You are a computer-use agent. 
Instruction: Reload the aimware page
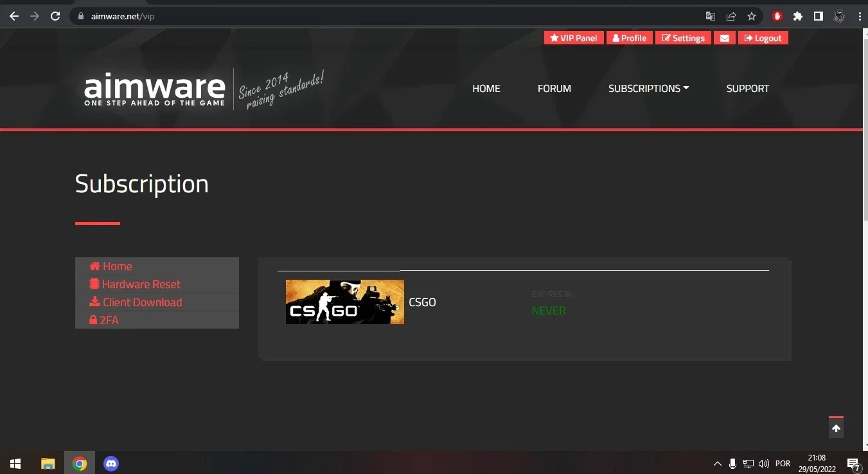tap(55, 16)
